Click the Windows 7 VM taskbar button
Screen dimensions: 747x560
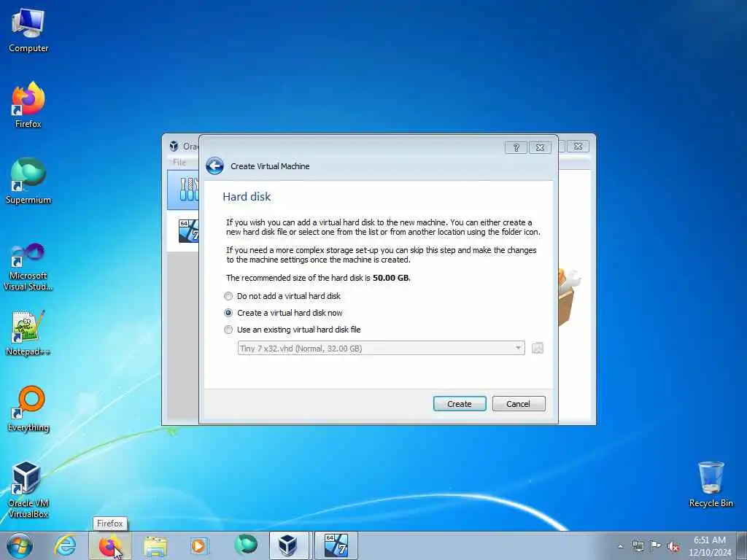[336, 545]
